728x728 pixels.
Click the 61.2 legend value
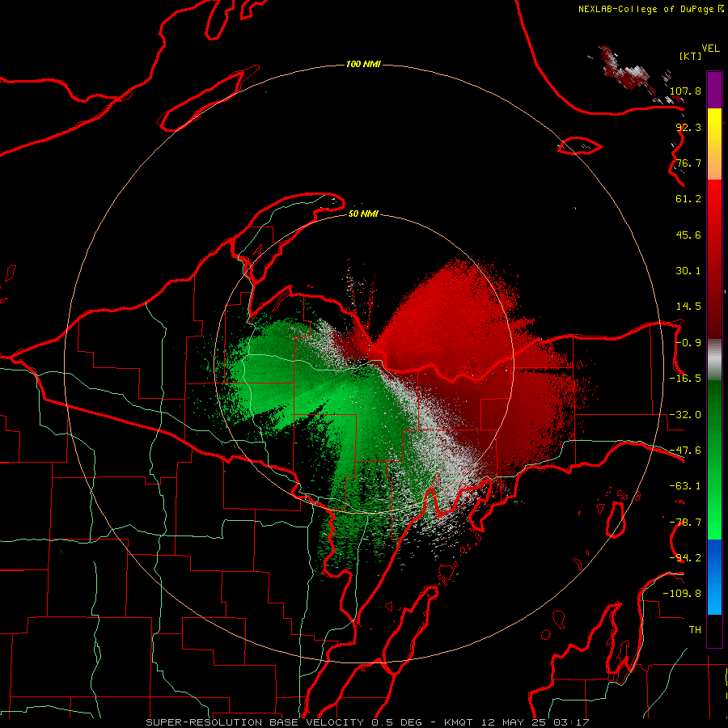click(x=688, y=199)
